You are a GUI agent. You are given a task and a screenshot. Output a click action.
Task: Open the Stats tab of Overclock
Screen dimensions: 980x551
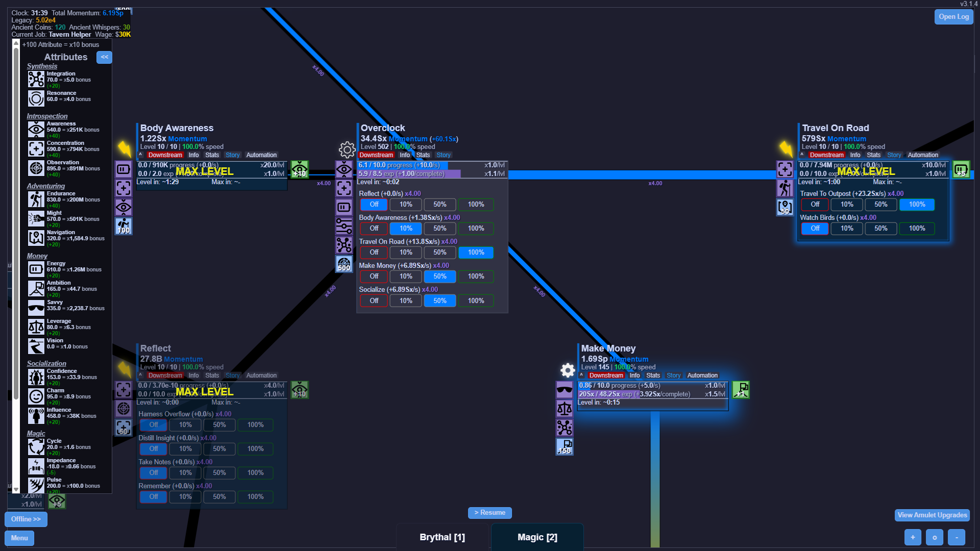point(423,155)
